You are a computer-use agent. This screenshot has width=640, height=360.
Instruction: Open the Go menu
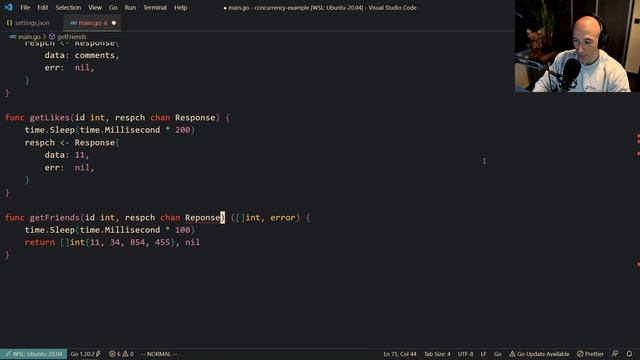[113, 7]
